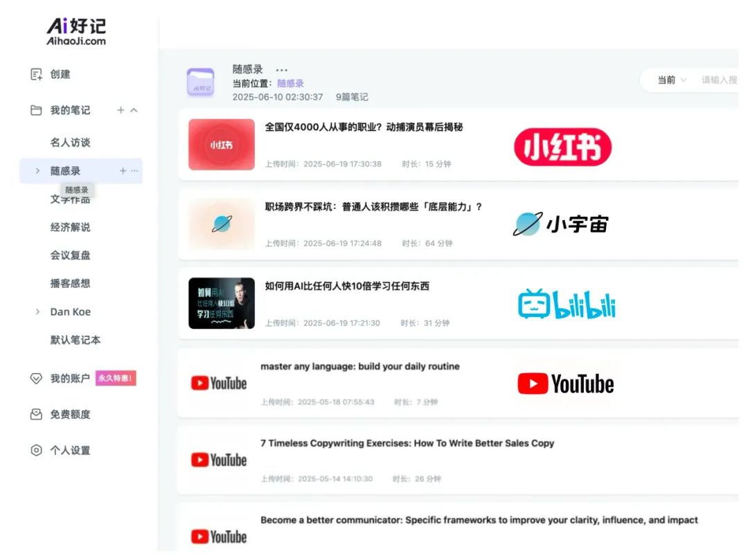The width and height of the screenshot is (748, 560).
Task: Open 免费额度 menu item
Action: [x=70, y=414]
